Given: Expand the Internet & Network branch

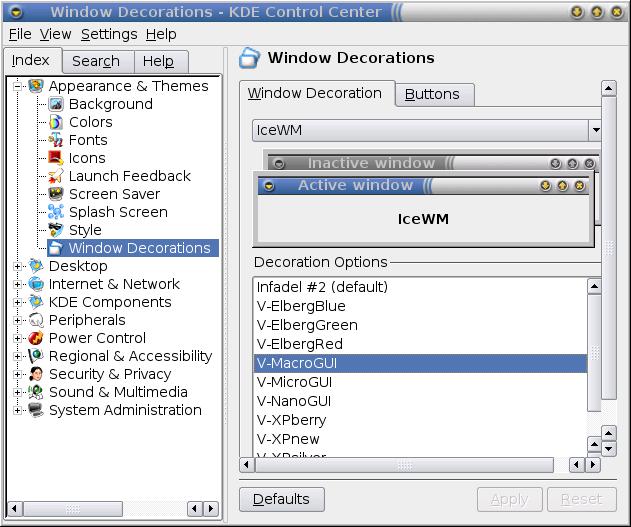Looking at the screenshot, I should [17, 284].
